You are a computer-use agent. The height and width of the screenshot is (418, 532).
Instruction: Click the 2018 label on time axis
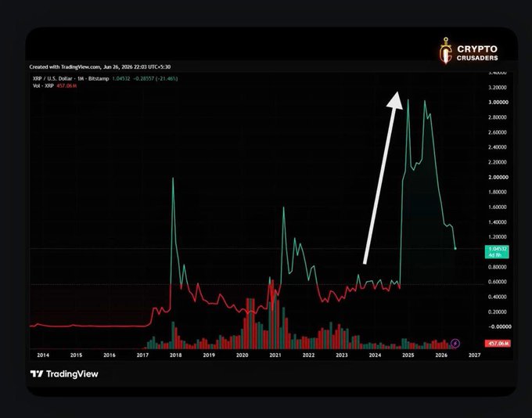(x=175, y=355)
